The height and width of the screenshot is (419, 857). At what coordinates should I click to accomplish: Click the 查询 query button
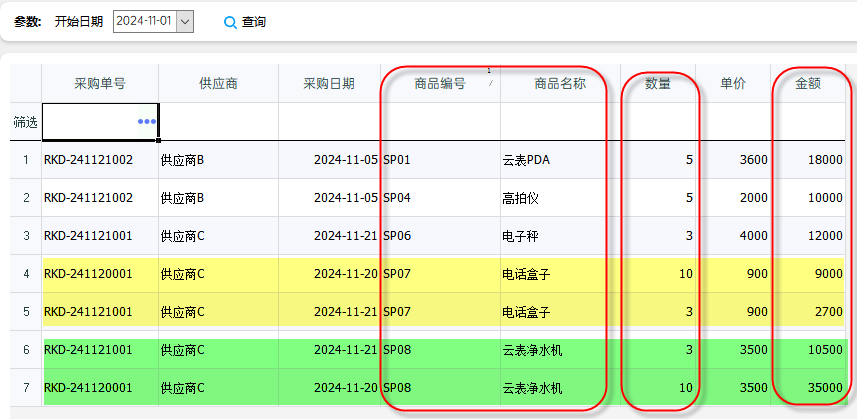[x=245, y=22]
